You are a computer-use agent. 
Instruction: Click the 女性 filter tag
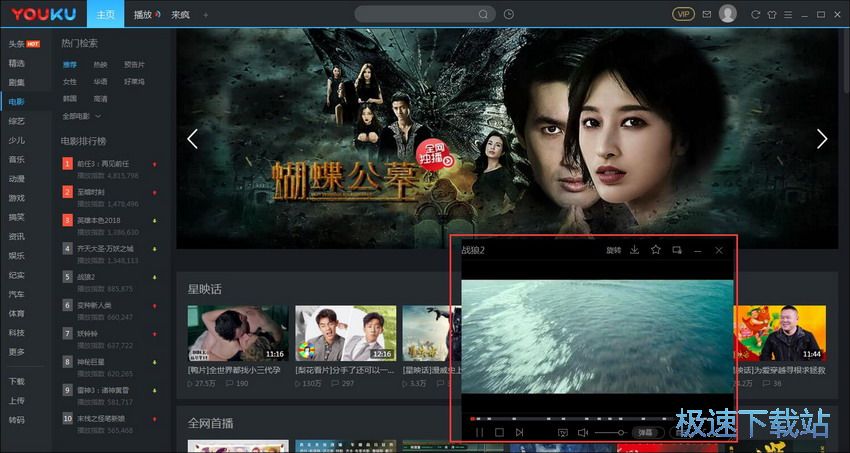(69, 82)
